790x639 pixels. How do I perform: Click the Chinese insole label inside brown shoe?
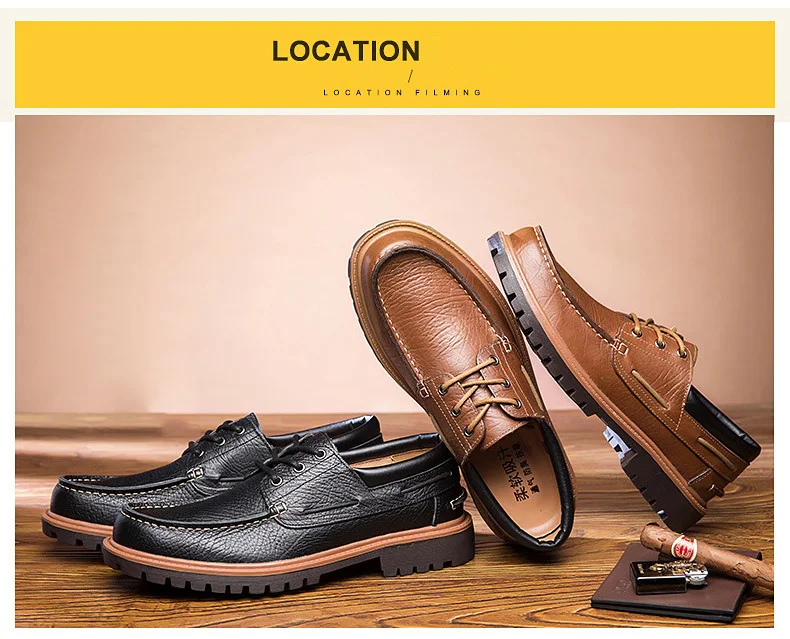(511, 472)
